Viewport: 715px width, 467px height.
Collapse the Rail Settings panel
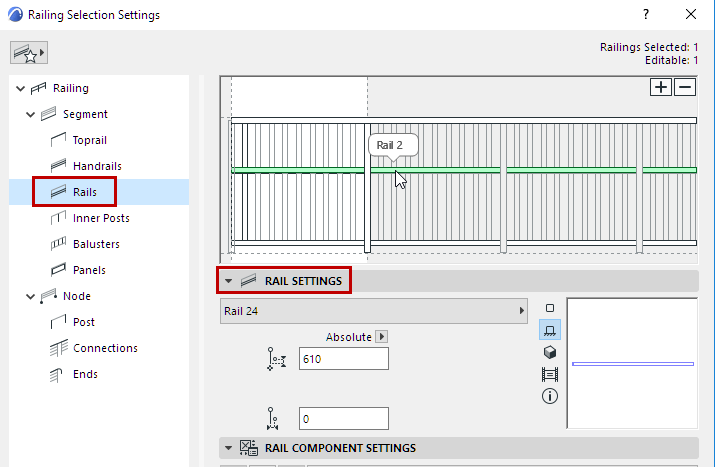tap(228, 281)
